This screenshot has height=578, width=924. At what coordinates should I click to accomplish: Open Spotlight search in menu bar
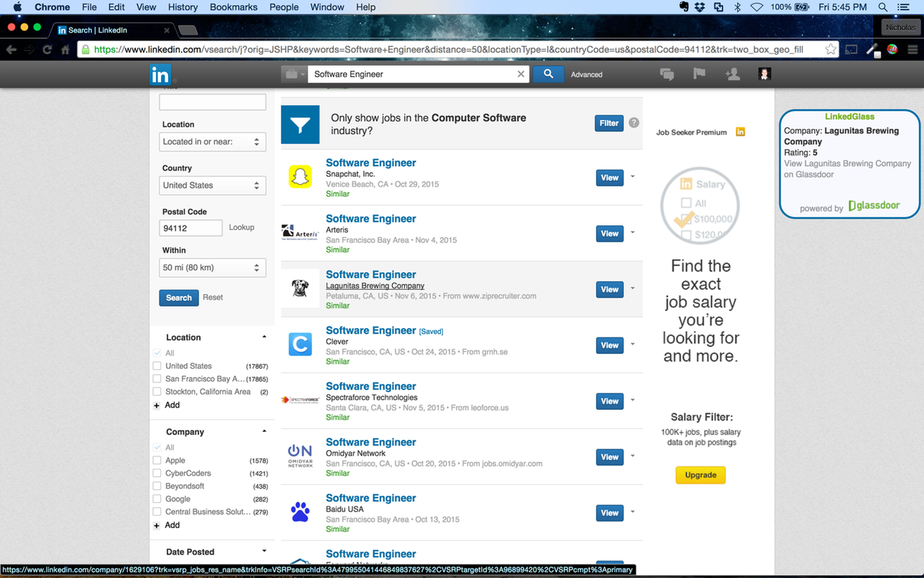[x=883, y=7]
